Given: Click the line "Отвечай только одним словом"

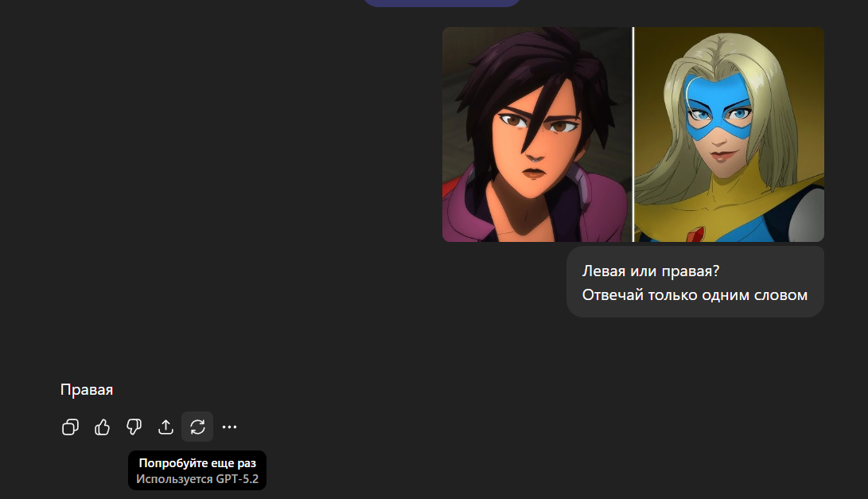Looking at the screenshot, I should pos(695,295).
